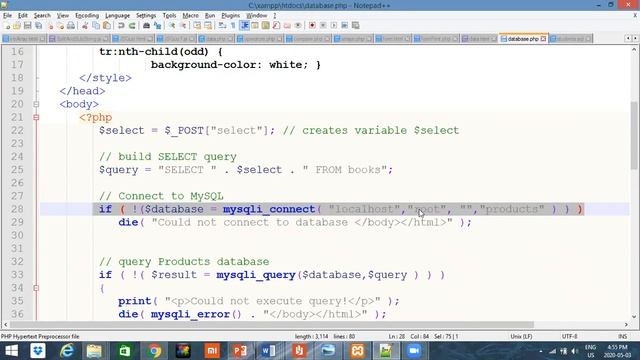This screenshot has width=640, height=360.
Task: Click Run Macro Multiple Times icon
Action: (x=344, y=26)
